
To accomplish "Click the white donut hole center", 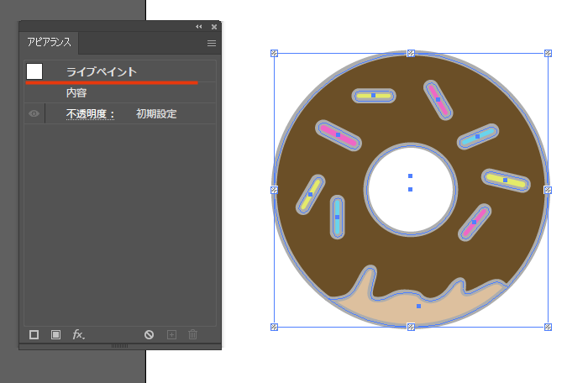I will [411, 190].
